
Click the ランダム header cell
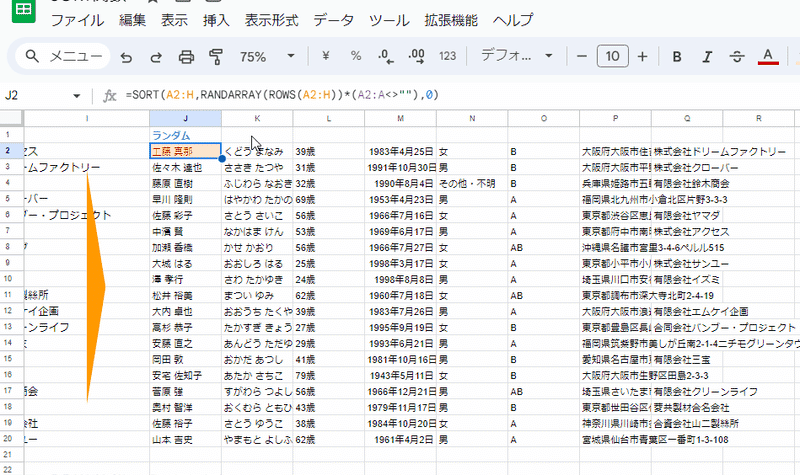pos(185,135)
